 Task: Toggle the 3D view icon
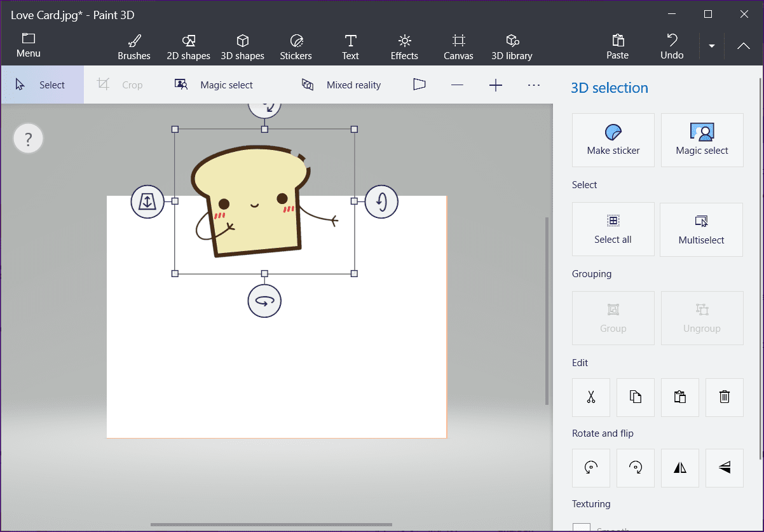click(x=419, y=85)
